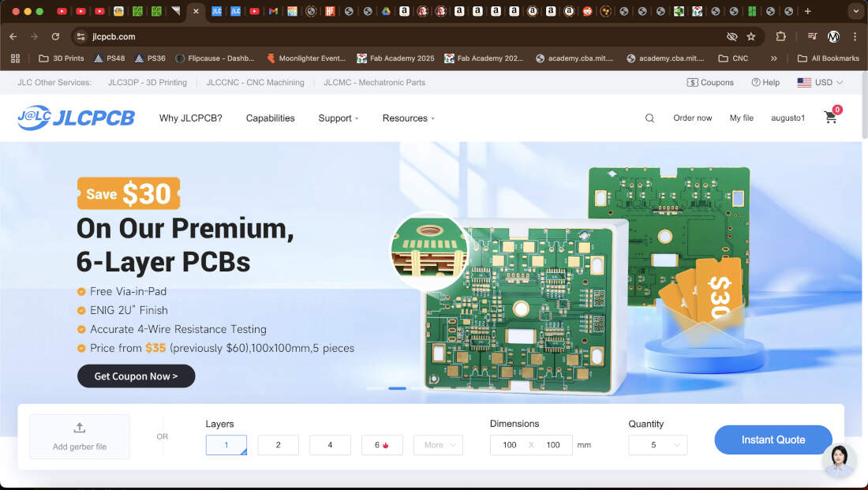Open the Chrome profile avatar

click(833, 36)
